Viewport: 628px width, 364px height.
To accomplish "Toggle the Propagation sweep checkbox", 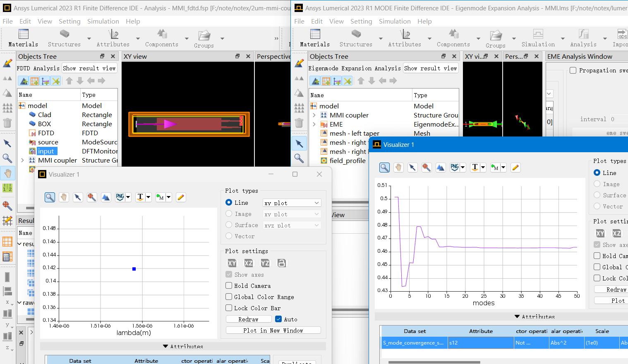I will point(573,70).
